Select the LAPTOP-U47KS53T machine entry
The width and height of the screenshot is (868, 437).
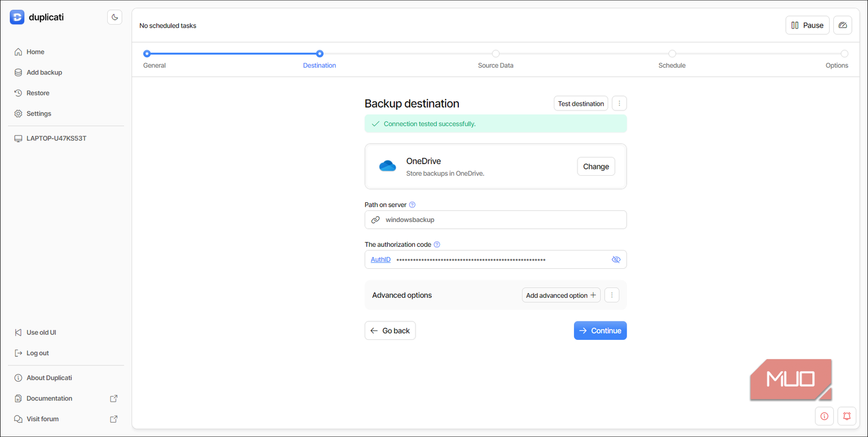tap(56, 139)
